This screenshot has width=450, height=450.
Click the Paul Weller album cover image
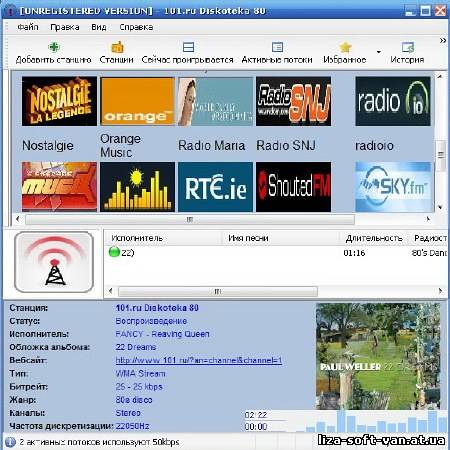tap(378, 356)
